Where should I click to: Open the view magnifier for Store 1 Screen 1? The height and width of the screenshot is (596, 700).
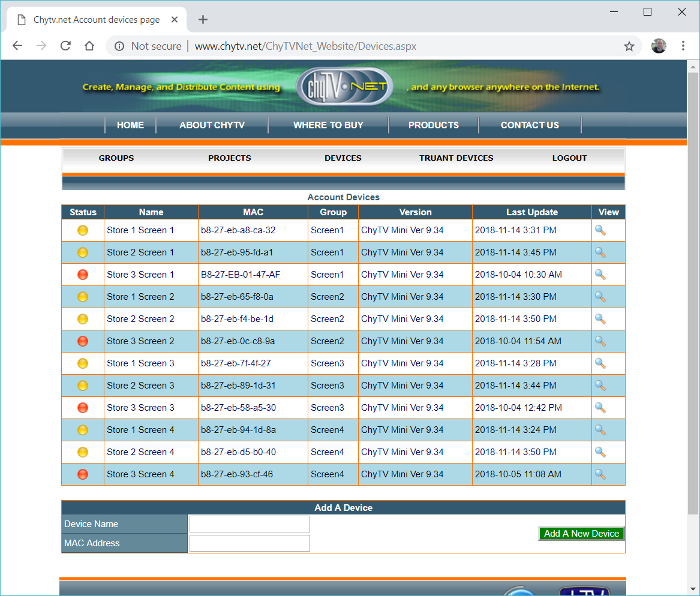coord(600,230)
